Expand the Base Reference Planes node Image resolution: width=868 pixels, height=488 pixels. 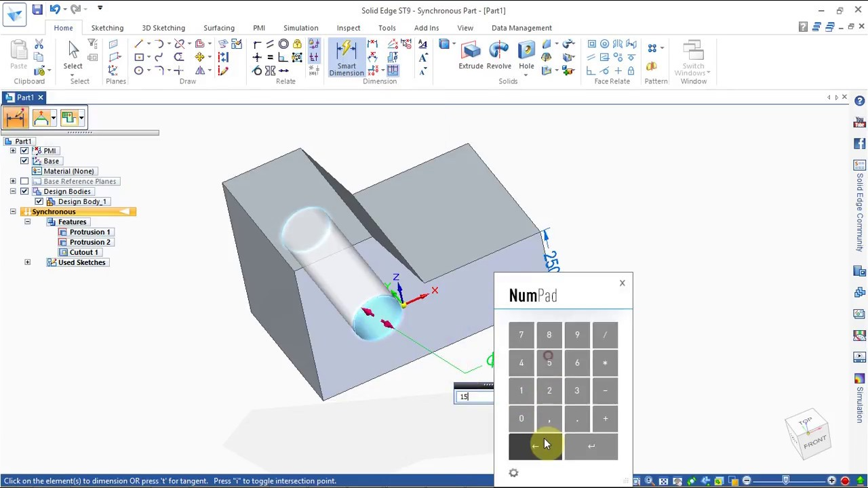[x=13, y=181]
